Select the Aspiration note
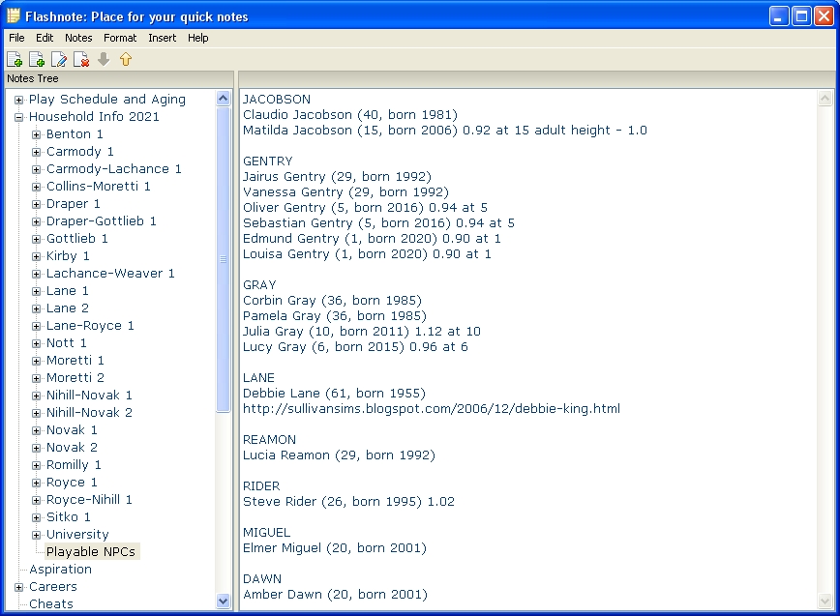Viewport: 840px width, 616px height. [x=60, y=569]
